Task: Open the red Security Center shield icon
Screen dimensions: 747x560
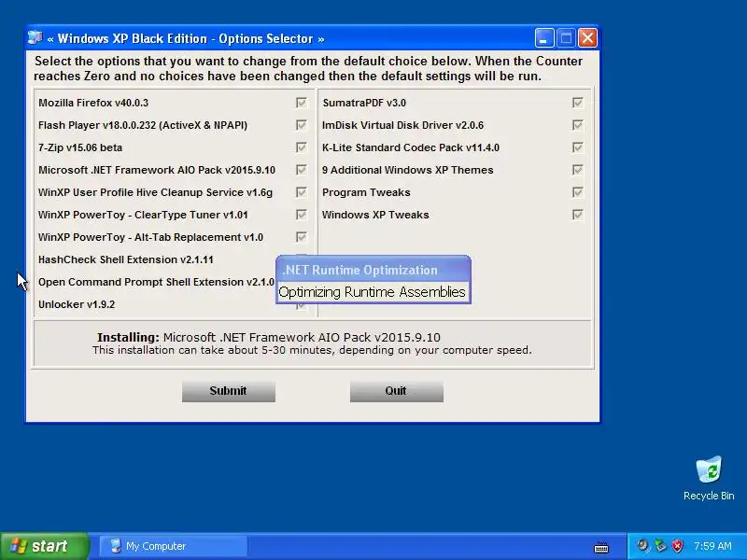Action: pyautogui.click(x=678, y=546)
